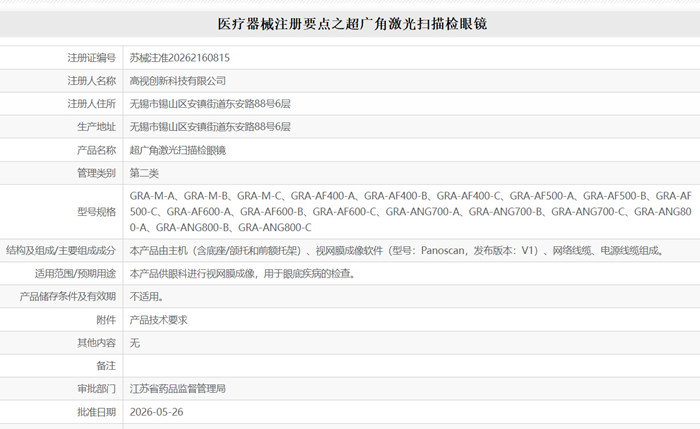Image resolution: width=700 pixels, height=429 pixels.
Task: Select the 备注 label
Action: 106,366
